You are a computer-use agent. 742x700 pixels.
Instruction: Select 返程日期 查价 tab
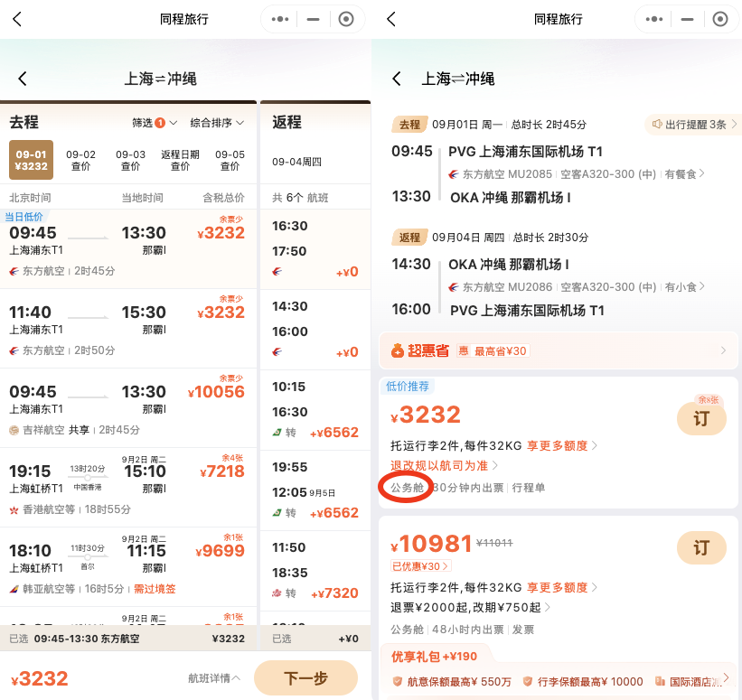[x=180, y=160]
